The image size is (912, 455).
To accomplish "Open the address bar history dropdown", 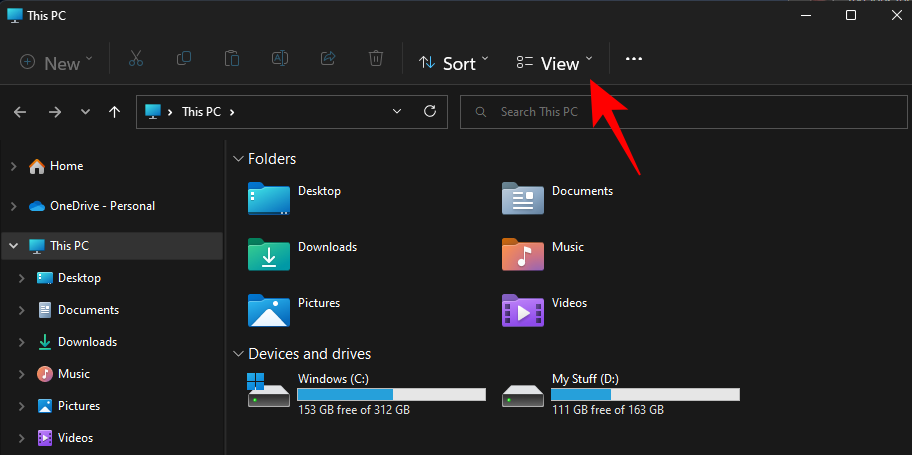I will [397, 111].
